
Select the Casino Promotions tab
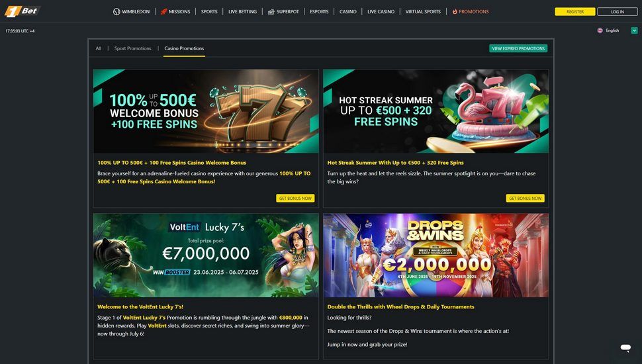pyautogui.click(x=184, y=48)
